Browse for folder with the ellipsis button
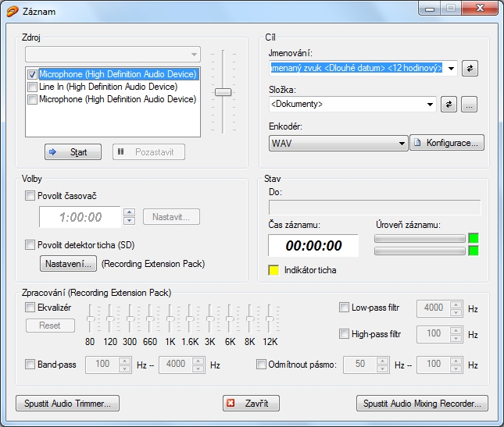 tap(470, 105)
